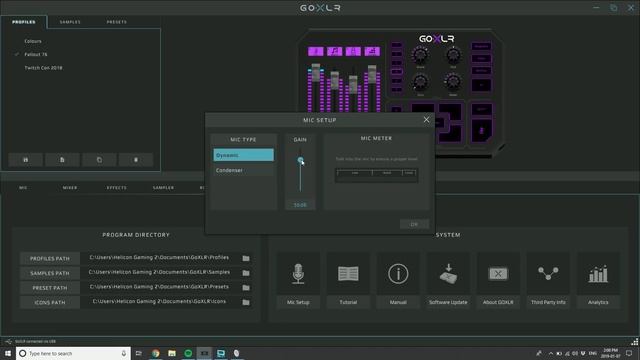Click the SAMPLES PATH label button
Image resolution: width=640 pixels, height=360 pixels.
tap(50, 273)
